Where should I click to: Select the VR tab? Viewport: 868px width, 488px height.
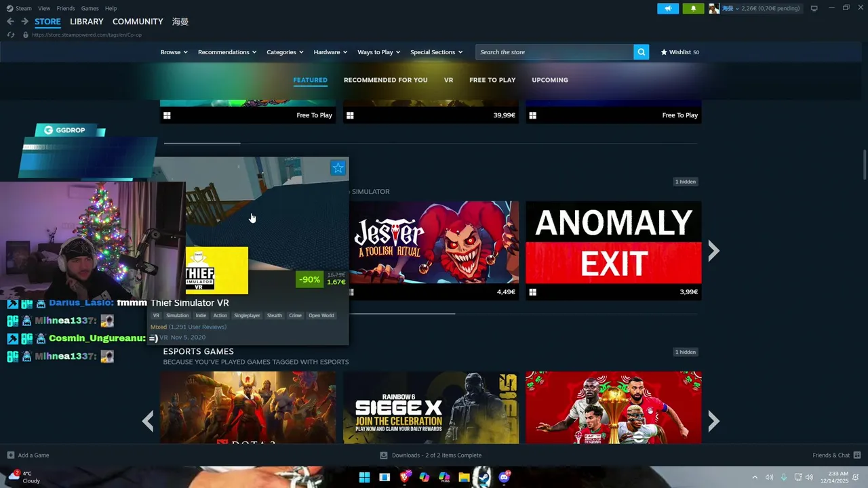(448, 80)
